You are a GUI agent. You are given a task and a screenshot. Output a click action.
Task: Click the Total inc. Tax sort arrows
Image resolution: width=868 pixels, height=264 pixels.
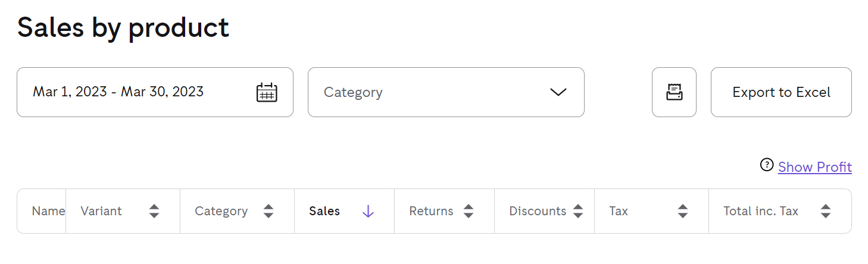pos(825,211)
